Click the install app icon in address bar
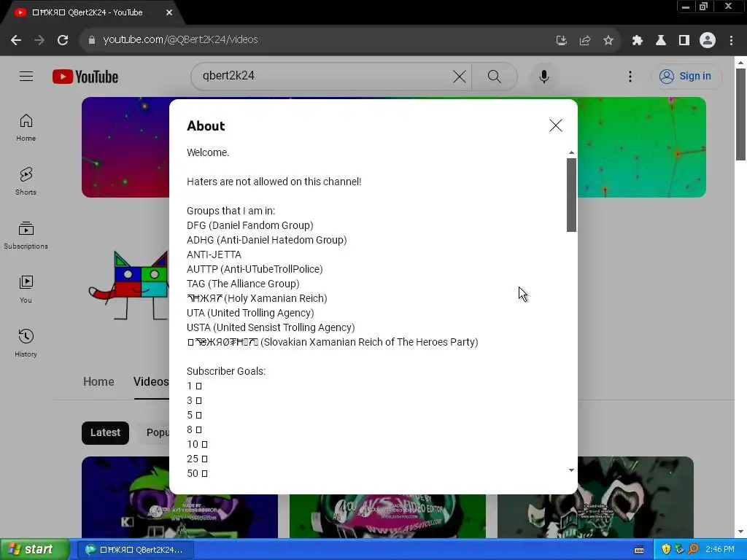The height and width of the screenshot is (560, 747). tap(562, 41)
